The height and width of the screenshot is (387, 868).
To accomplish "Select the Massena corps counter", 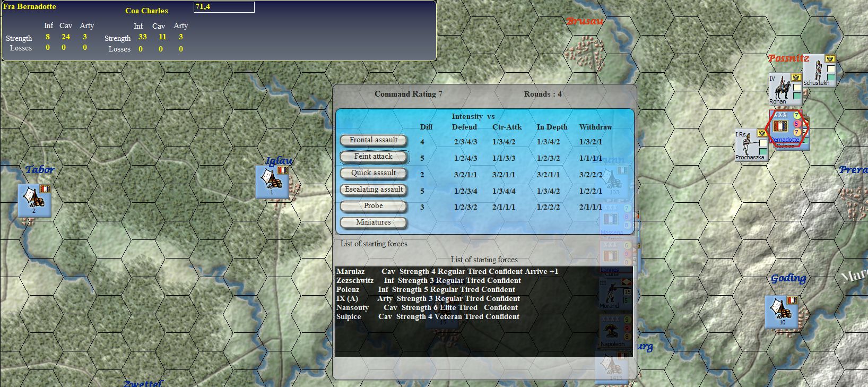I will [x=615, y=219].
